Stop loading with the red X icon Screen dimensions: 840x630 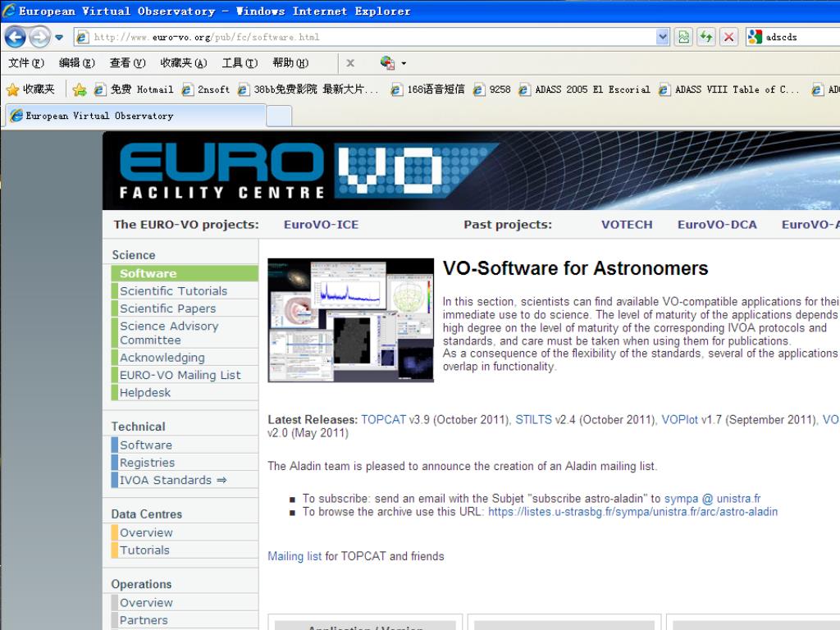[x=728, y=37]
